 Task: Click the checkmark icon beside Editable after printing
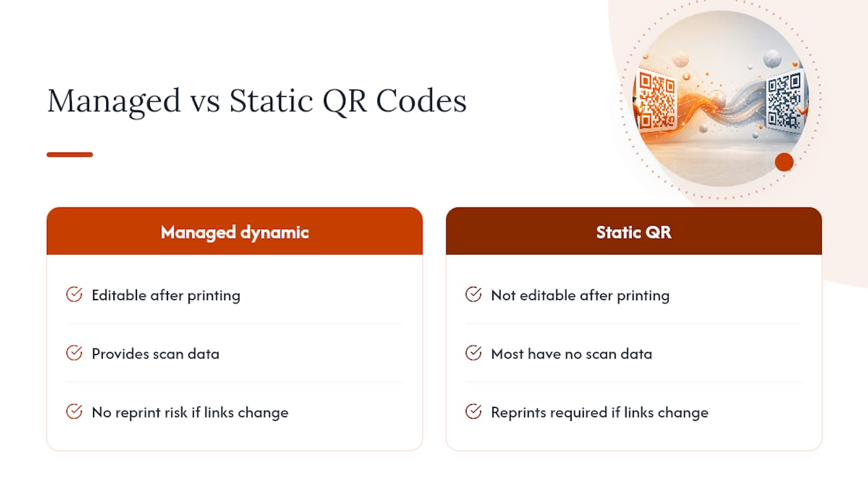74,295
